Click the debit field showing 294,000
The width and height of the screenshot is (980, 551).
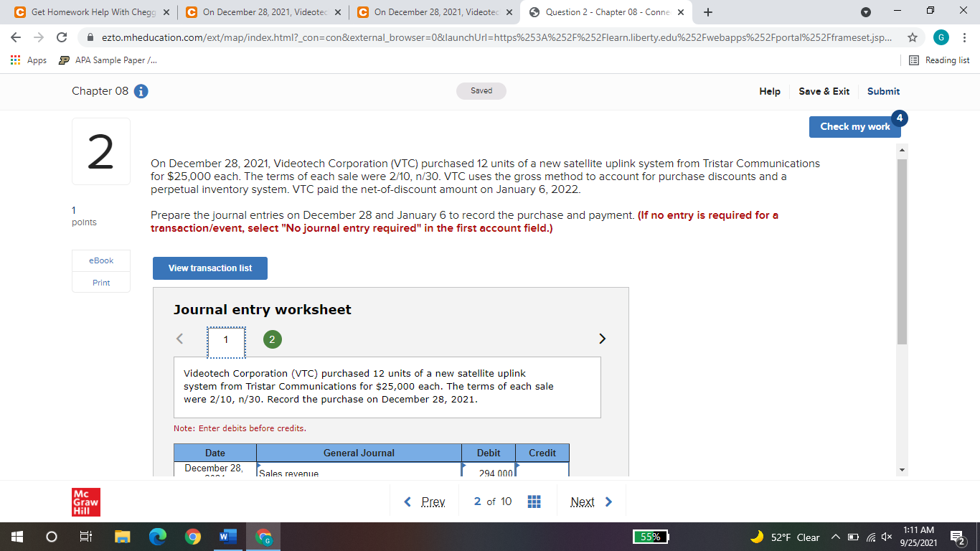488,469
